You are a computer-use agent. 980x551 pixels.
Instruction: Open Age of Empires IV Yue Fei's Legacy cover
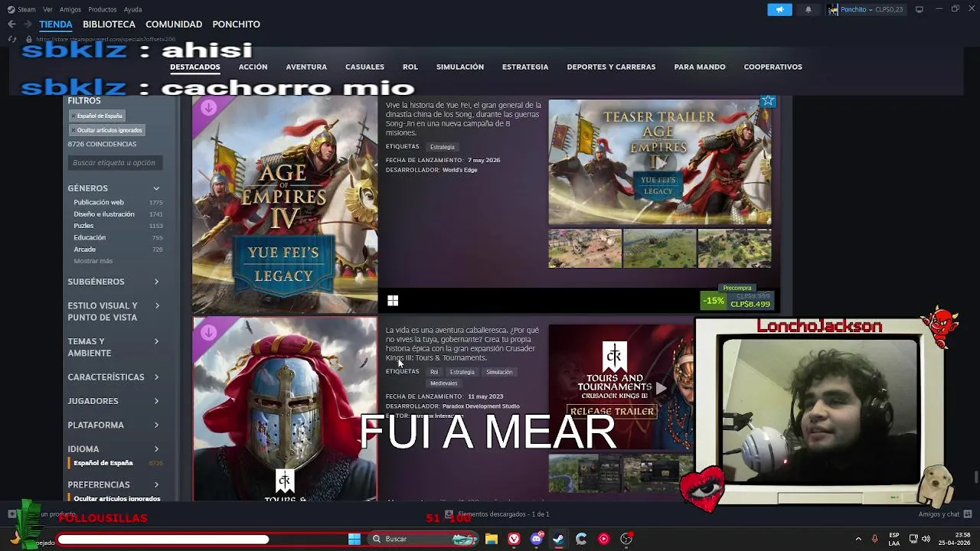[285, 205]
